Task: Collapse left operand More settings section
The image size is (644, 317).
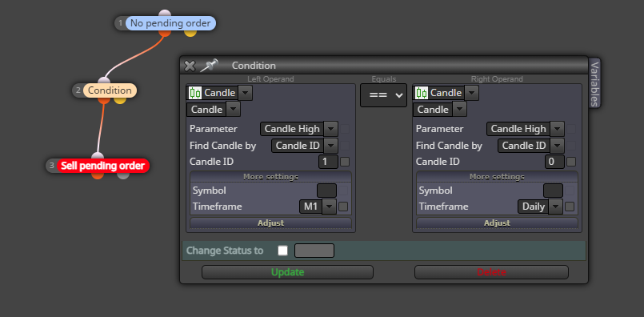Action: pyautogui.click(x=270, y=177)
